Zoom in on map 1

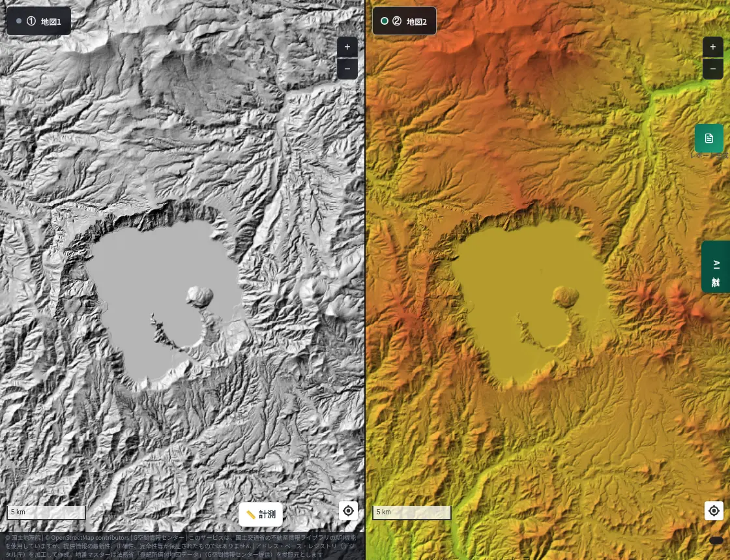[x=347, y=47]
